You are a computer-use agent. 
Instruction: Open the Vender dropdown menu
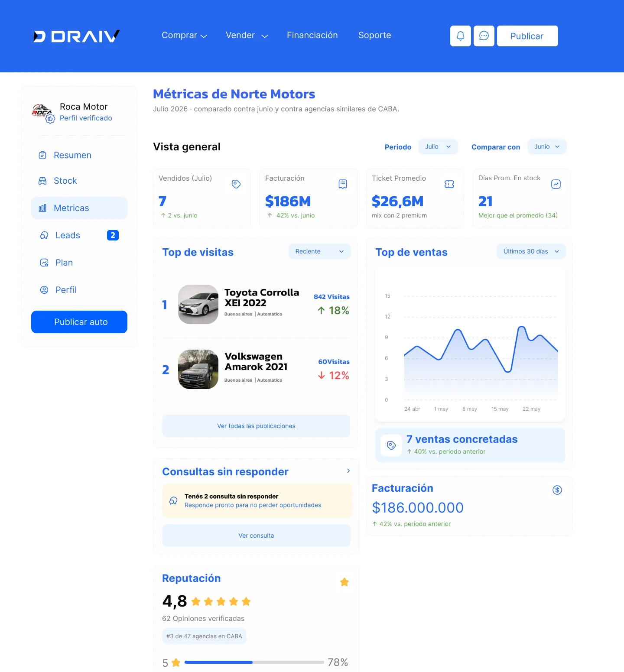[247, 36]
